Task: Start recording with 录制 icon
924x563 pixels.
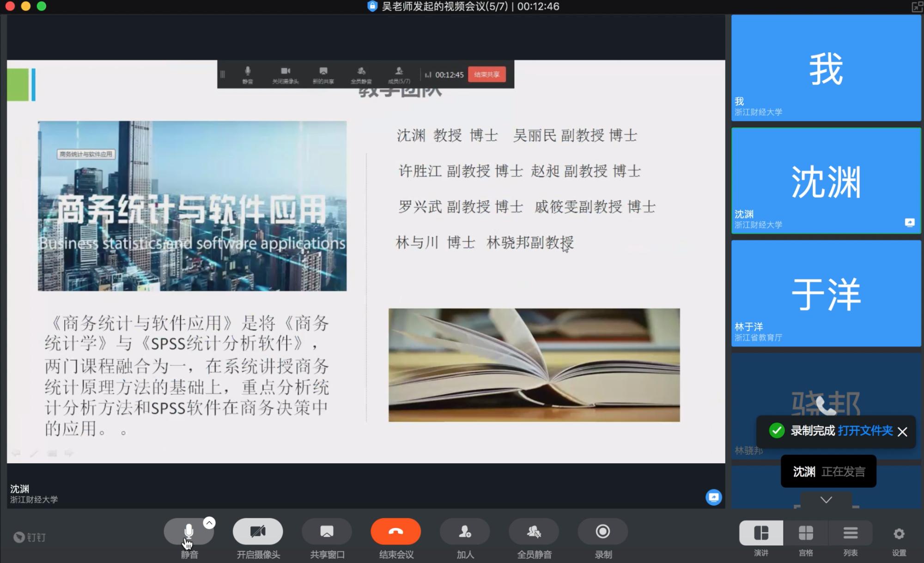Action: click(602, 532)
